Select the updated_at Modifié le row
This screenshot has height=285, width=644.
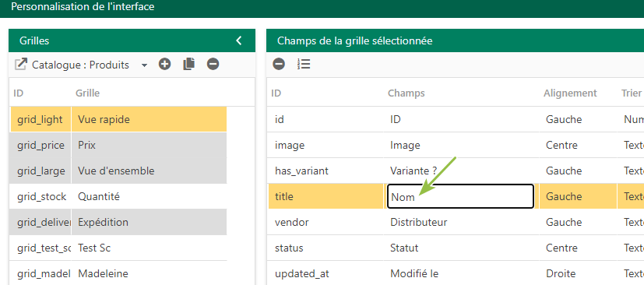pyautogui.click(x=455, y=273)
